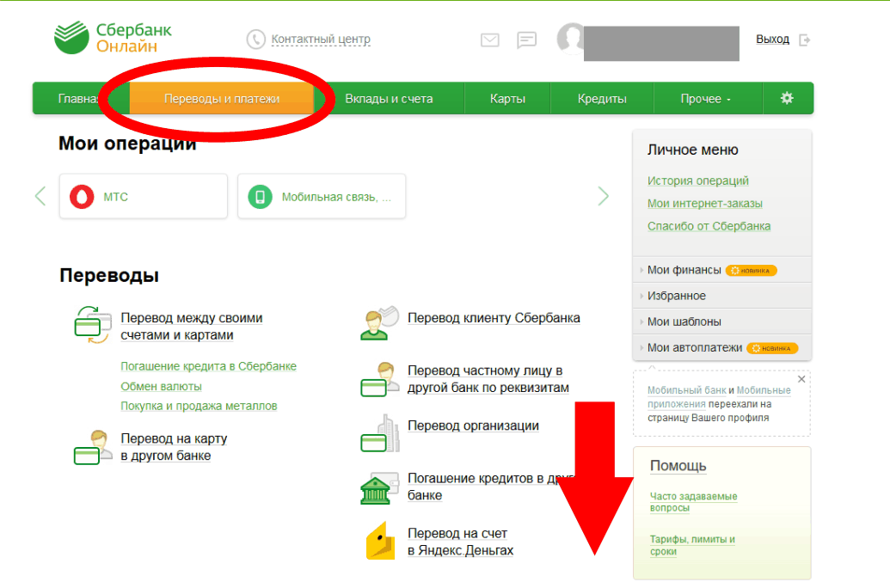Click the Контактный центр link
This screenshot has width=890, height=588.
click(321, 40)
